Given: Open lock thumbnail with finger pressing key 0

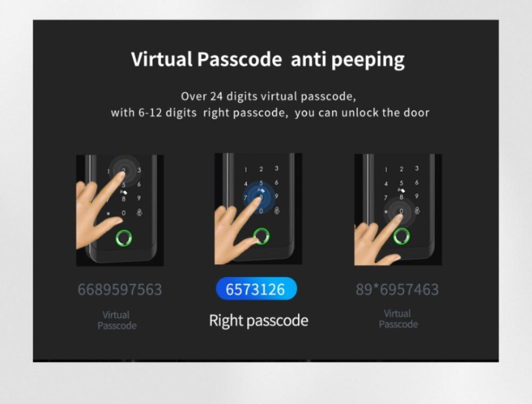Looking at the screenshot, I should tap(398, 209).
